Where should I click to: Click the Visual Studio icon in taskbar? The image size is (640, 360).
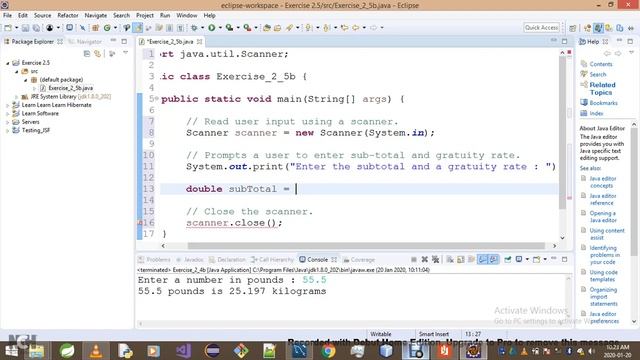tap(183, 351)
